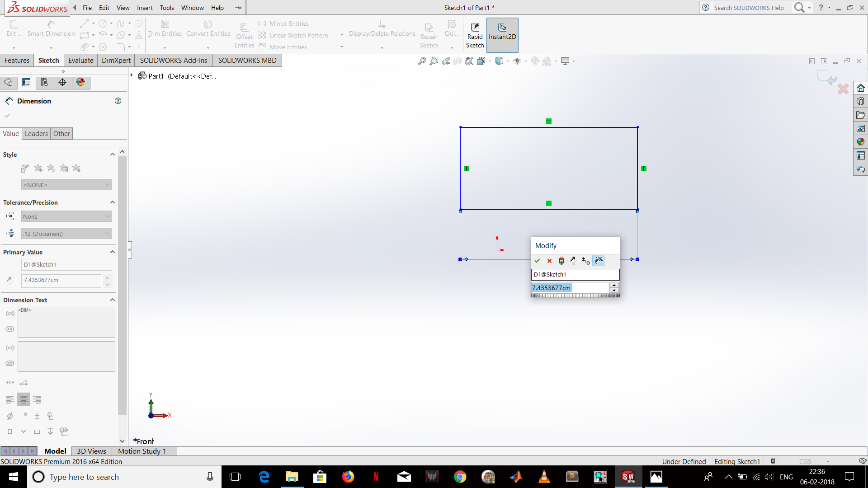Edit the 7.4353677cm input field

pyautogui.click(x=569, y=288)
